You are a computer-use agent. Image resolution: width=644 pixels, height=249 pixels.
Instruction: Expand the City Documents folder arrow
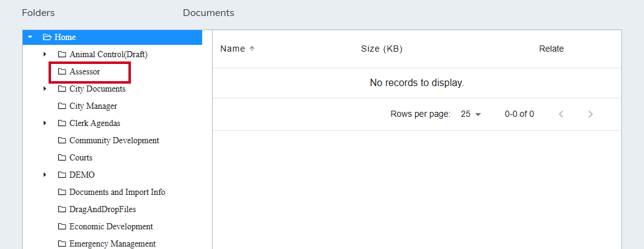tap(45, 89)
